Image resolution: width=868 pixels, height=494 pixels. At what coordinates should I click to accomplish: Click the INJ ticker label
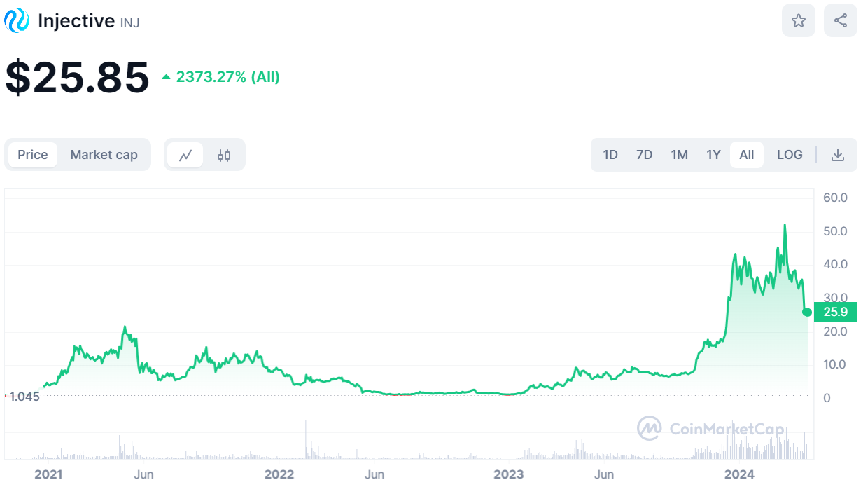pyautogui.click(x=129, y=23)
